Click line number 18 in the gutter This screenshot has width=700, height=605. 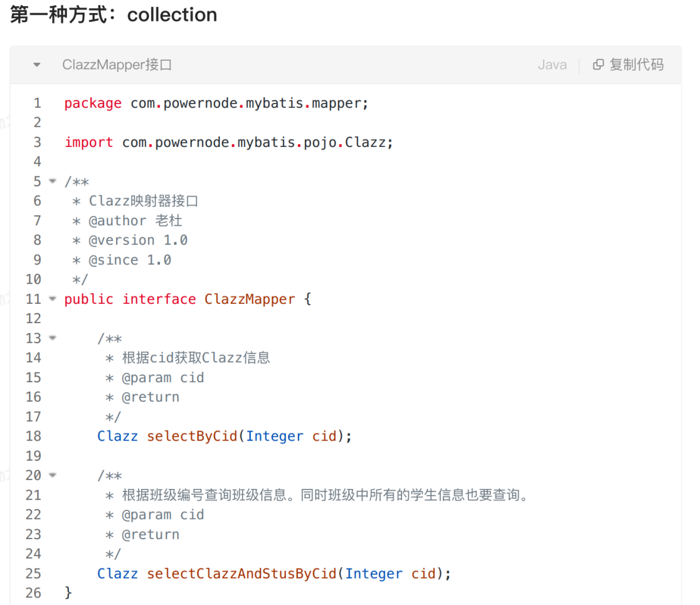[33, 436]
